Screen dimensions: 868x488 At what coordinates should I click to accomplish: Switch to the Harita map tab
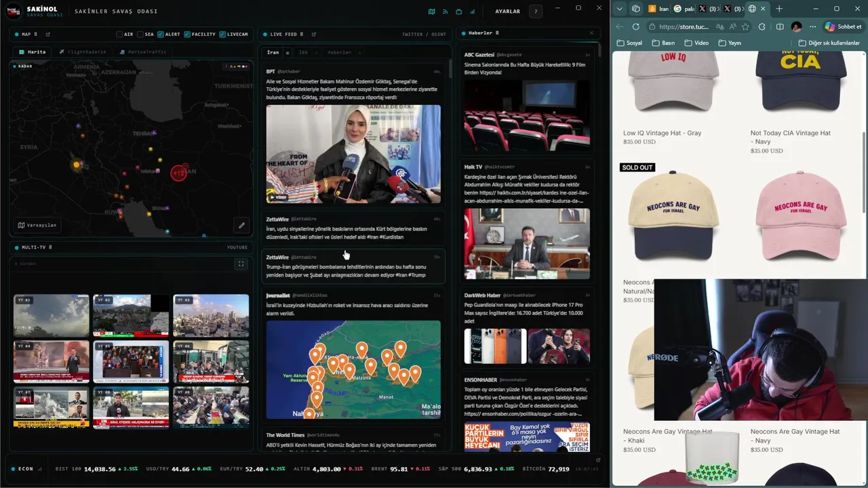click(x=32, y=52)
